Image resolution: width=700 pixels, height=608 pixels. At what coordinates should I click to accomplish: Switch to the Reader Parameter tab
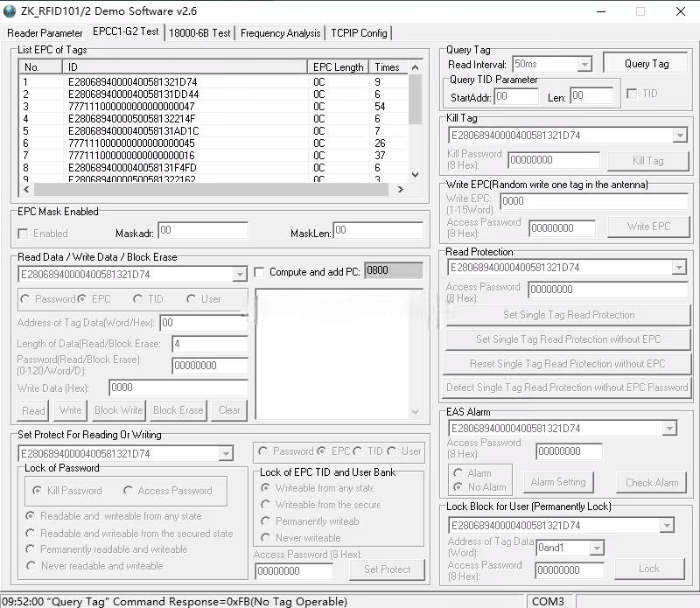45,33
